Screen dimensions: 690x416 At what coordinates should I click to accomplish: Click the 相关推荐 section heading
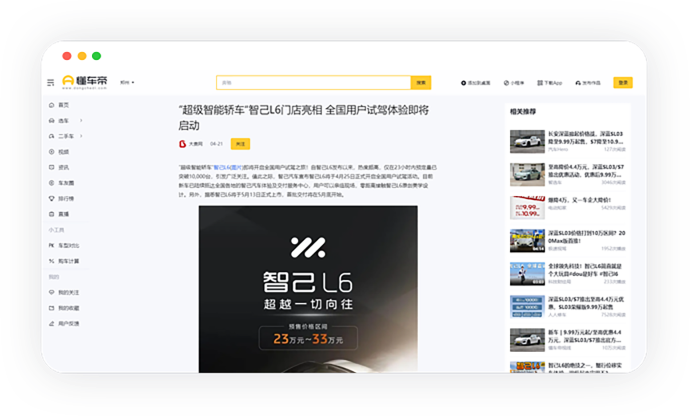(x=523, y=111)
